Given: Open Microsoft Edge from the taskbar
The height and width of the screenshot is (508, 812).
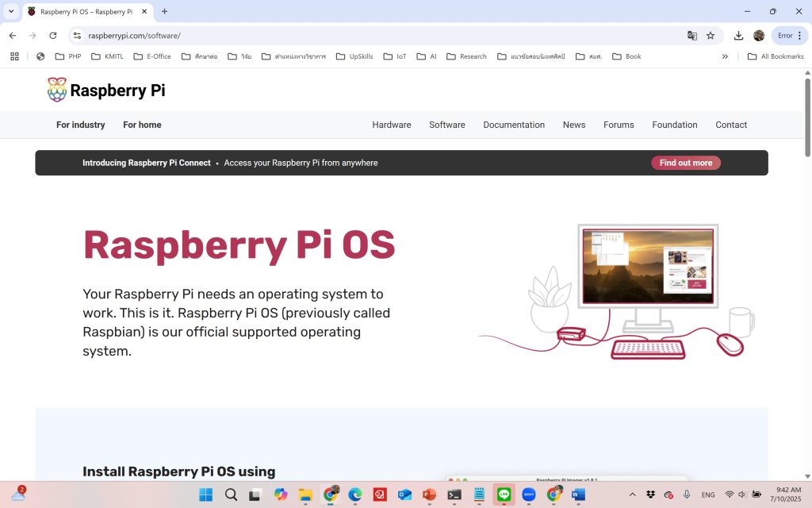Looking at the screenshot, I should [x=354, y=495].
